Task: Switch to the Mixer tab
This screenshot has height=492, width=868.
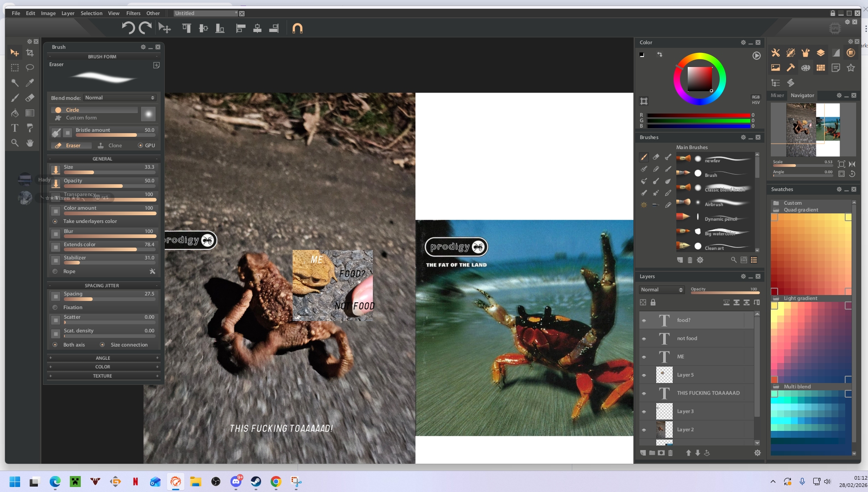Action: tap(777, 95)
